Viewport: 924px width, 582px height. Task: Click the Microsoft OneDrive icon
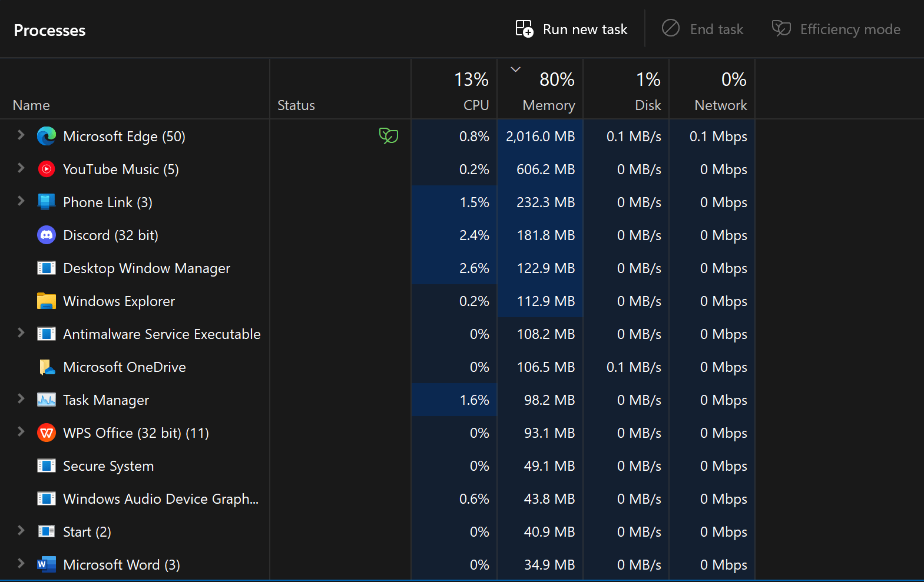tap(47, 367)
